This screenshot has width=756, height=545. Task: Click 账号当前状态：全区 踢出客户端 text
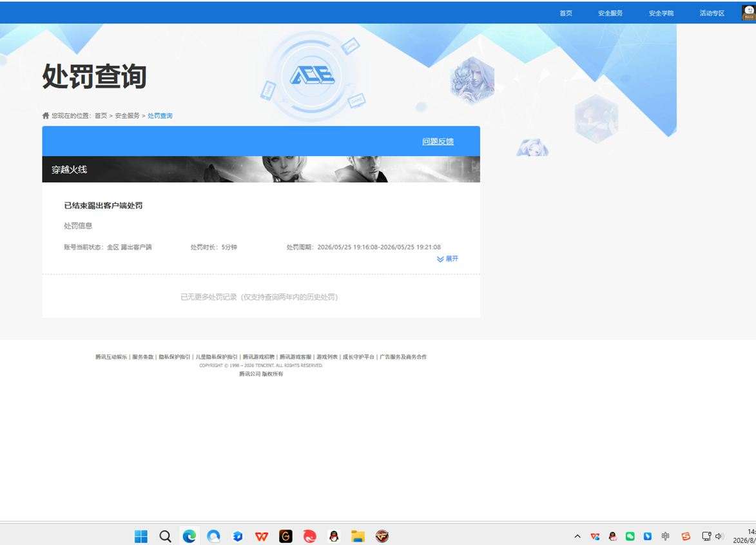tap(108, 247)
